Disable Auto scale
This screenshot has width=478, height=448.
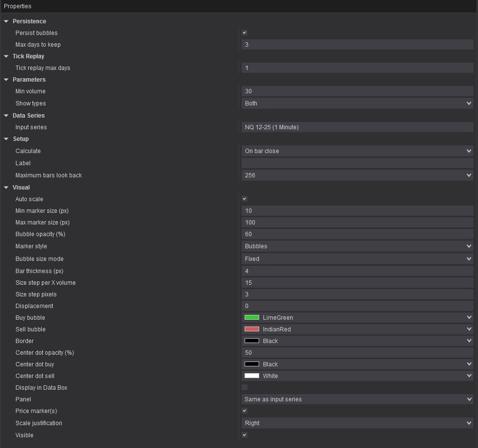tap(244, 199)
